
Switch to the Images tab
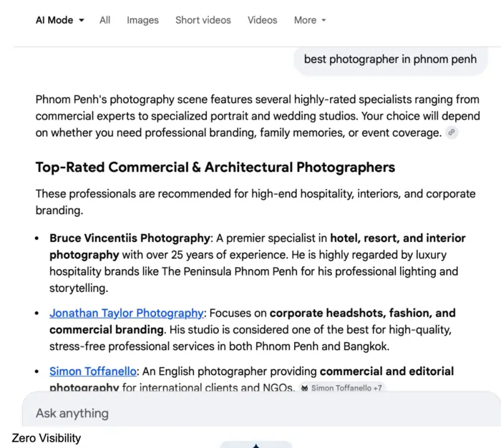[x=142, y=20]
